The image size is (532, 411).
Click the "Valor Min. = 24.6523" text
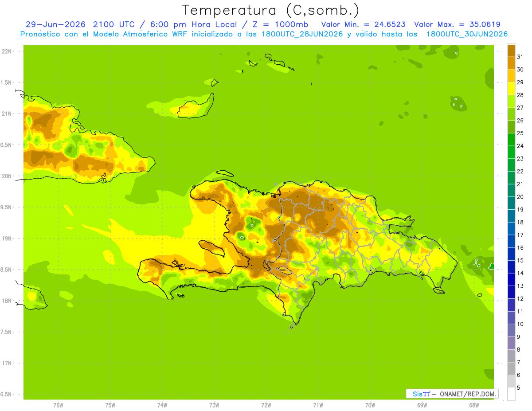[x=363, y=24]
